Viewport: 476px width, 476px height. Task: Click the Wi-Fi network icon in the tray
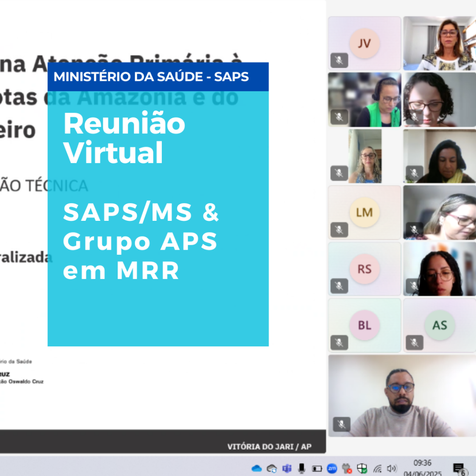pos(377,469)
